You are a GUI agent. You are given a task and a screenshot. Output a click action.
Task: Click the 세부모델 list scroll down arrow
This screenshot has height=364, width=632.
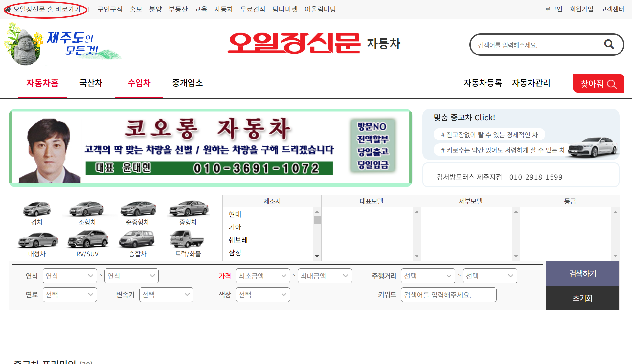(516, 256)
